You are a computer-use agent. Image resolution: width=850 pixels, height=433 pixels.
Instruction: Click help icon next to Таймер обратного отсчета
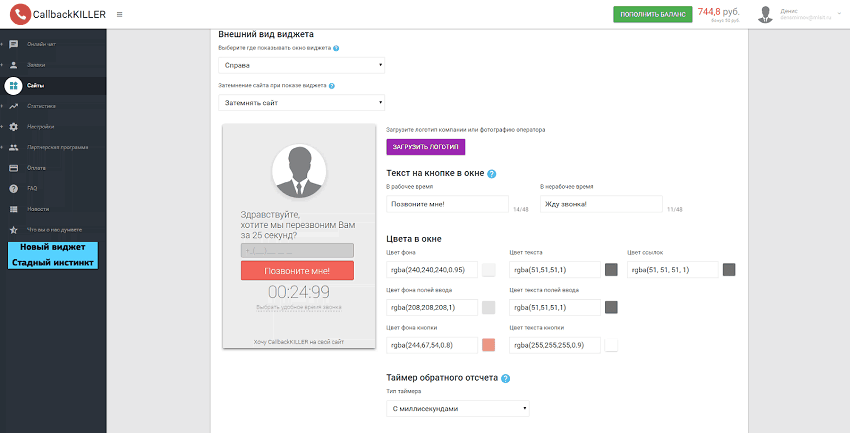[x=506, y=379]
